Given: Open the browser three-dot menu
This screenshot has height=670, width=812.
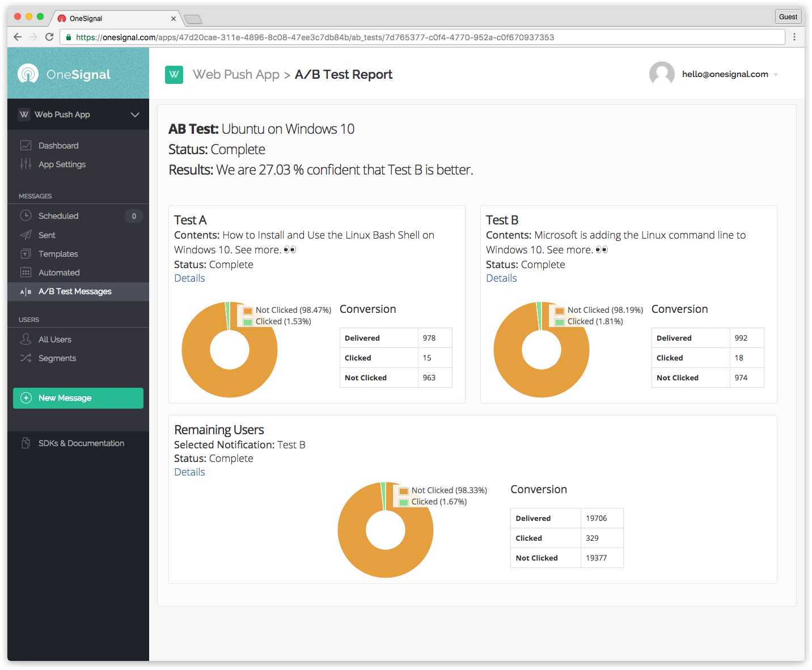Looking at the screenshot, I should tap(794, 37).
